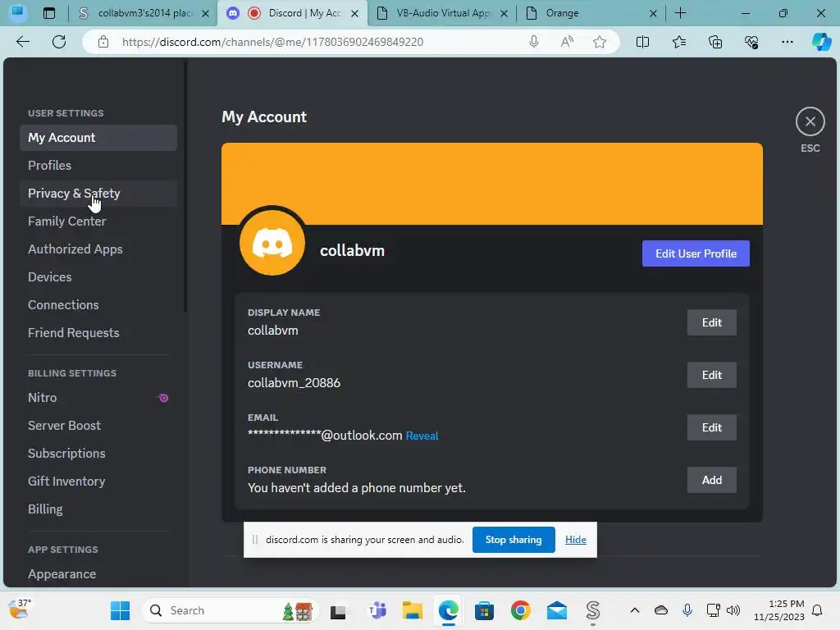Add a phone number
Screen dimensions: 840x630
point(711,480)
